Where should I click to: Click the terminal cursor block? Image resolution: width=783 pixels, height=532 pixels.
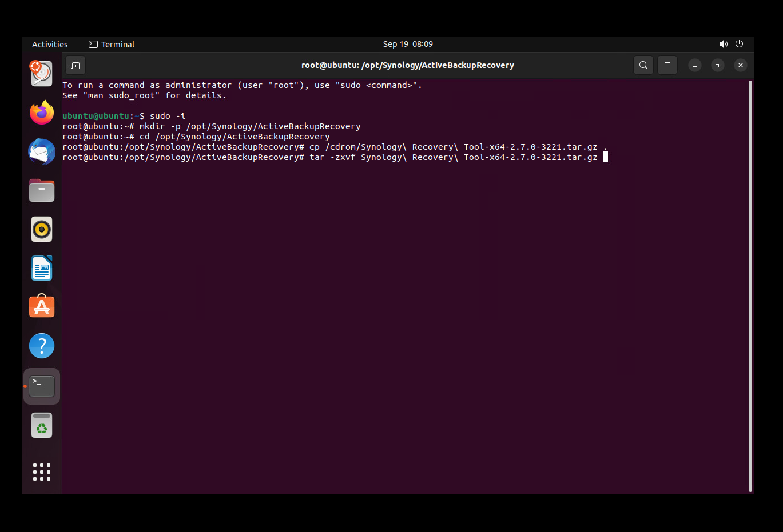pyautogui.click(x=605, y=157)
